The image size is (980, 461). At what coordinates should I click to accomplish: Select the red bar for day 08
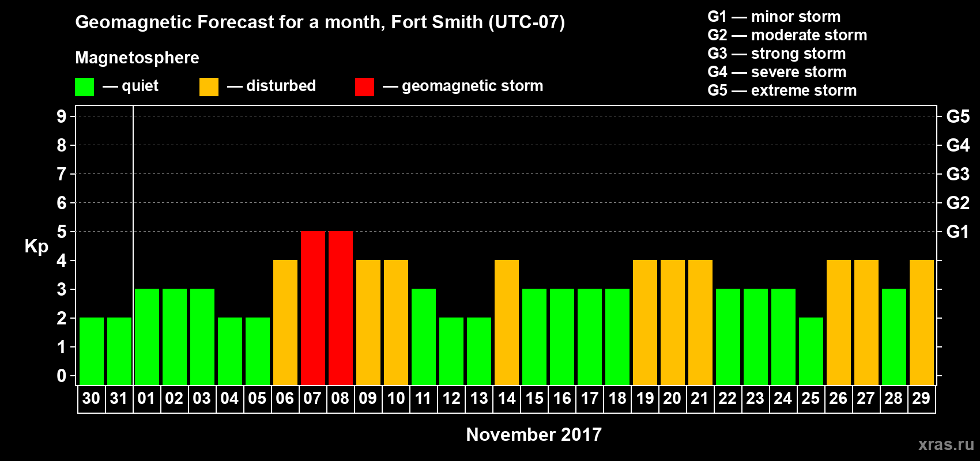pos(341,308)
